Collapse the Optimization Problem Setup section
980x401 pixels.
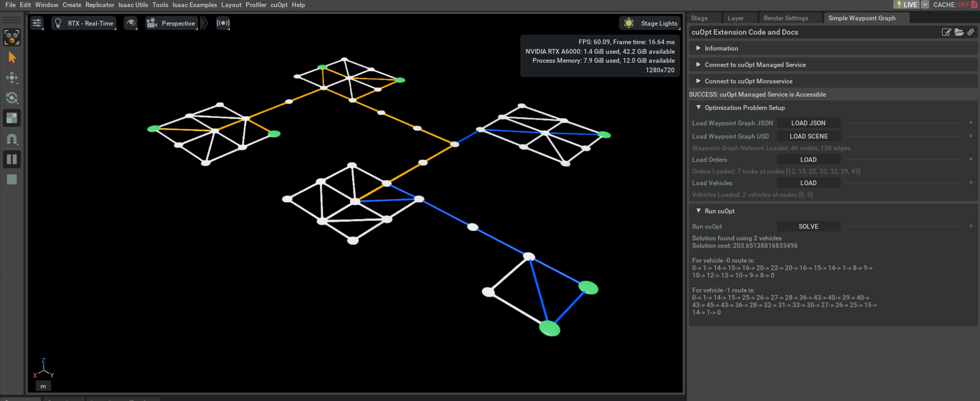pos(699,108)
